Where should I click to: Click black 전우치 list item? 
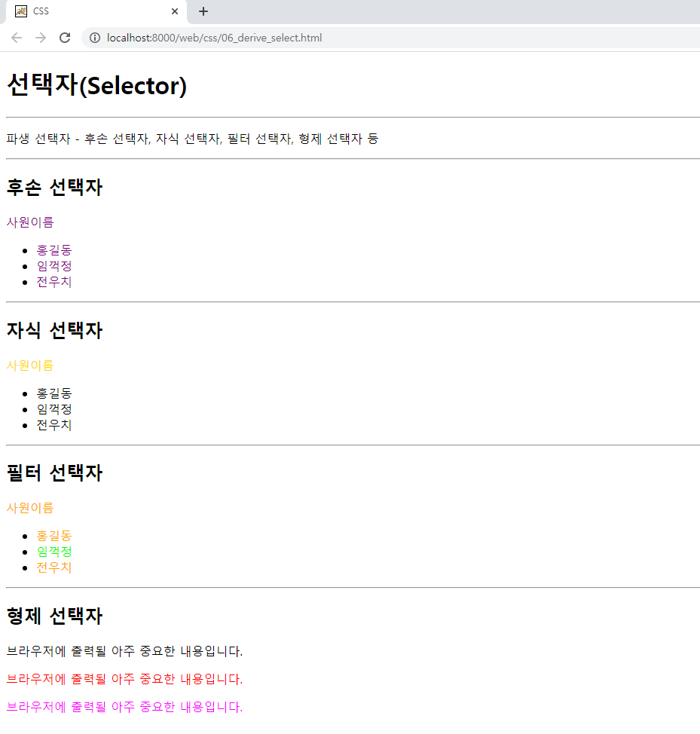coord(54,425)
